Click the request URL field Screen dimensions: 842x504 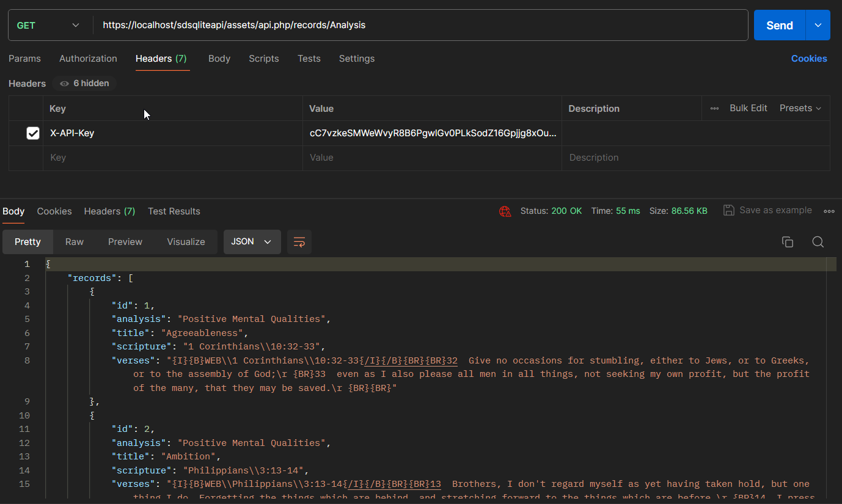pyautogui.click(x=422, y=25)
